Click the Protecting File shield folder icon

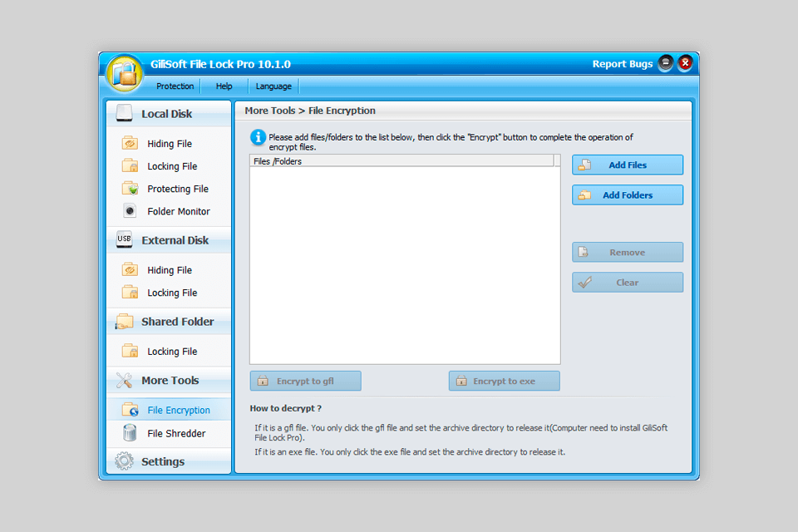point(130,189)
